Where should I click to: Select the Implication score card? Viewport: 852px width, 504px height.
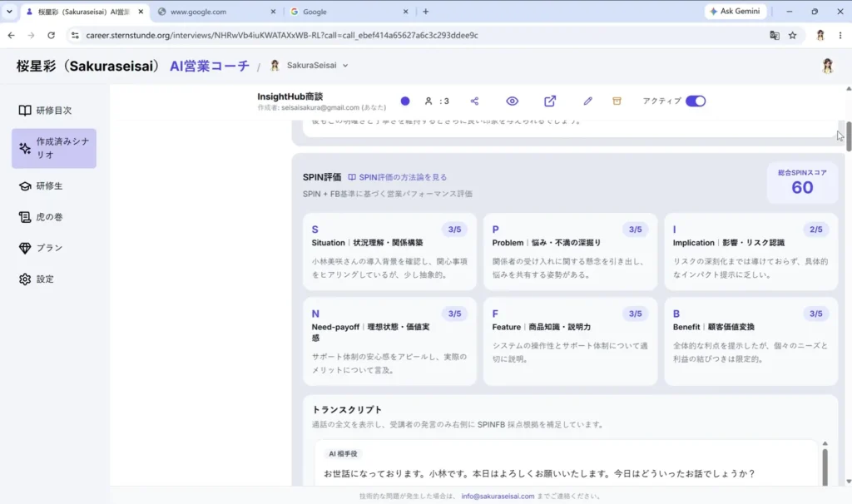point(750,251)
